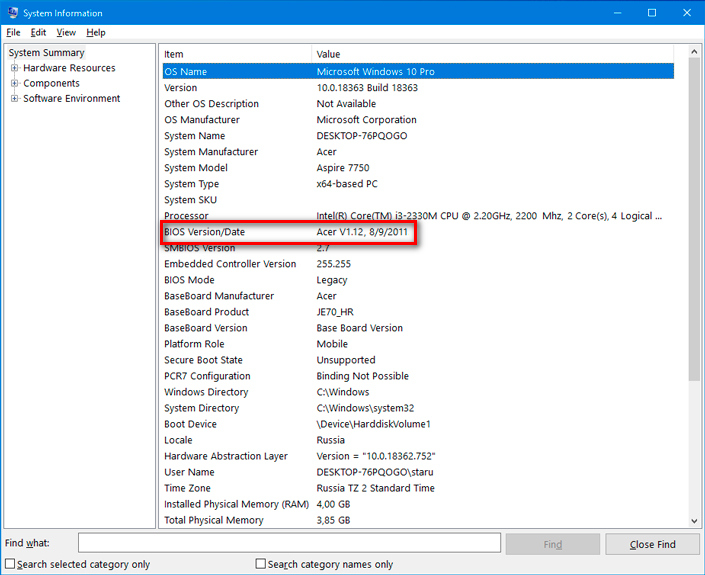705x575 pixels.
Task: Select the Embedded Controller Version row
Action: coord(418,264)
